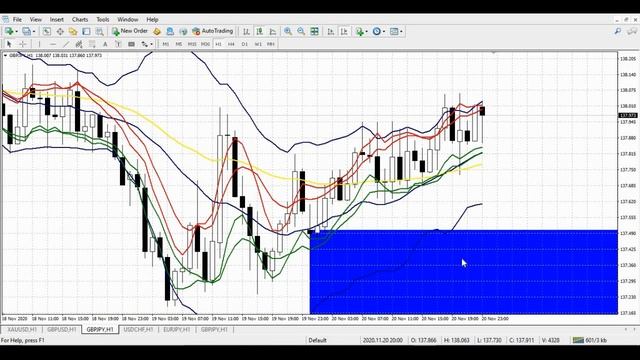640x360 pixels.
Task: Switch chart to line chart mode
Action: coord(273,31)
